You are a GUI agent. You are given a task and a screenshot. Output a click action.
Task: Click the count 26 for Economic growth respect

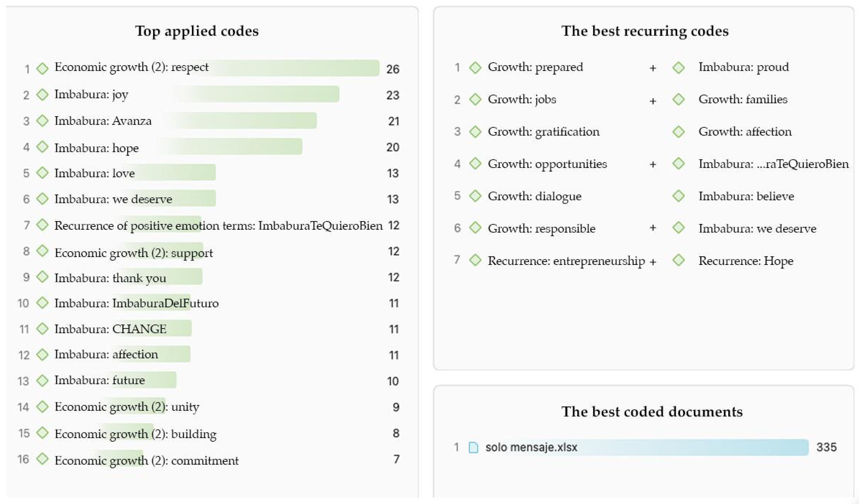coord(392,69)
